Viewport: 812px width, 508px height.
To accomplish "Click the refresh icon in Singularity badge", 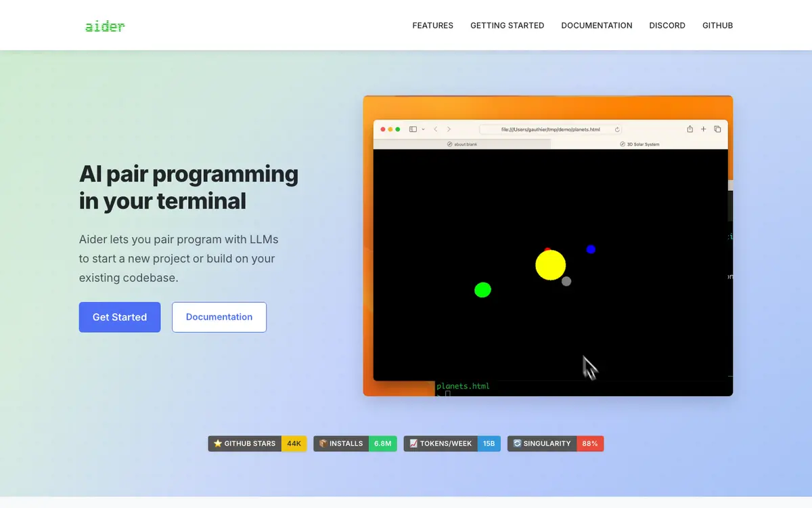I will click(x=518, y=444).
